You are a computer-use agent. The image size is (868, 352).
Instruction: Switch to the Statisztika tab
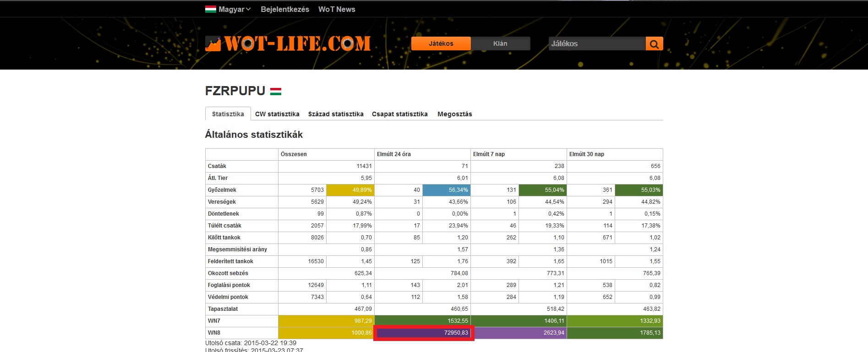[x=228, y=114]
